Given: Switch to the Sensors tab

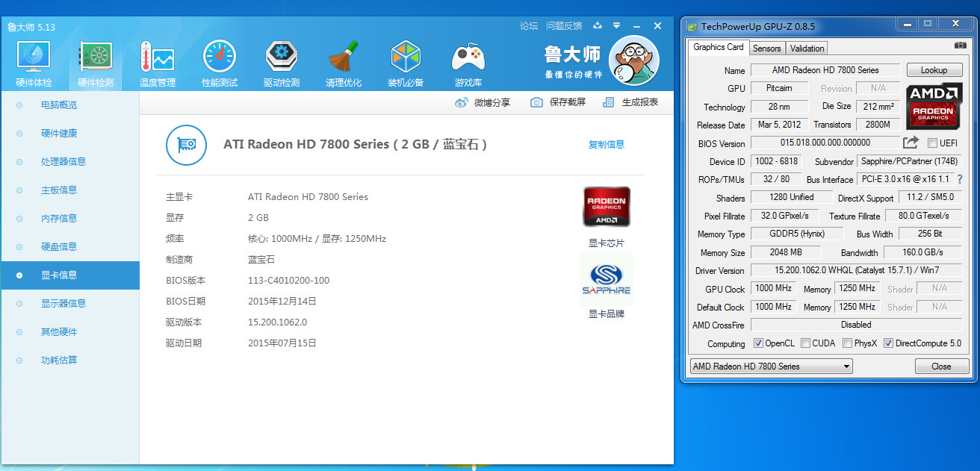Looking at the screenshot, I should (x=766, y=49).
